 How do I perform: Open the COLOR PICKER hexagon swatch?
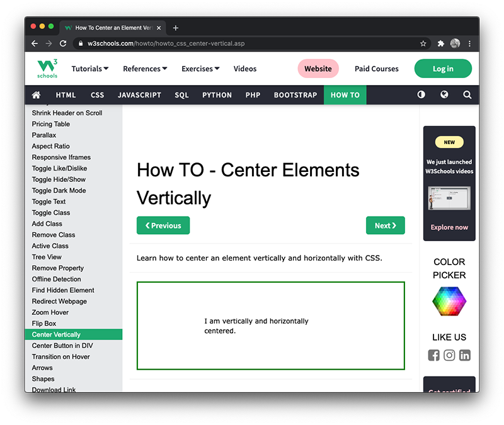[449, 302]
